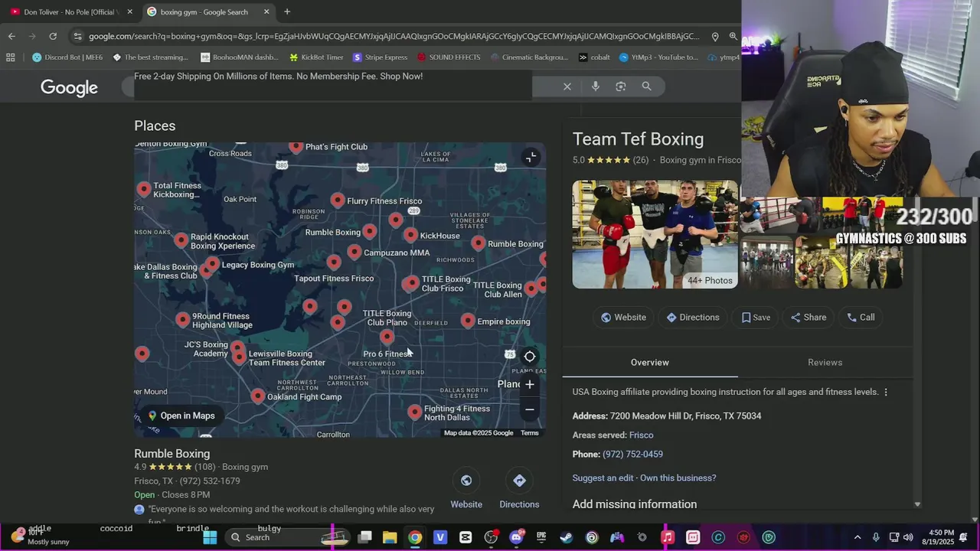Image resolution: width=980 pixels, height=551 pixels.
Task: Click the browser back arrow
Action: coord(11,36)
